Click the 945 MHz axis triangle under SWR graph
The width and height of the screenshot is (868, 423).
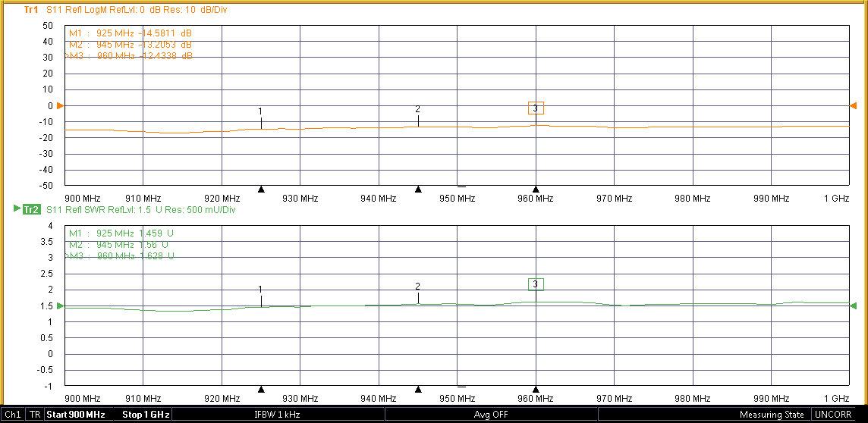click(x=419, y=390)
